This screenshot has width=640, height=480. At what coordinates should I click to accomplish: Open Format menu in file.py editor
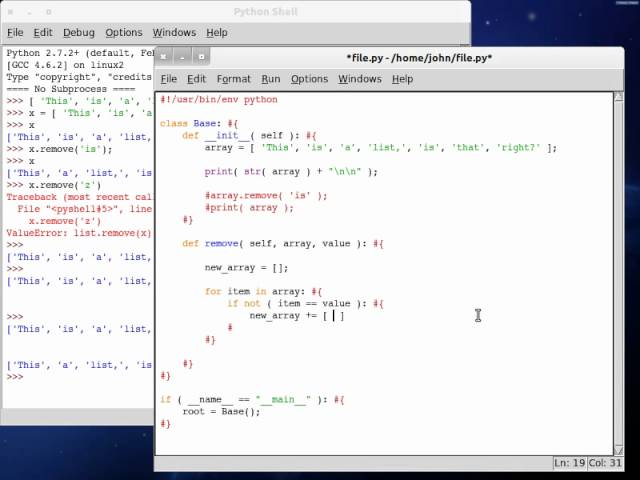tap(233, 79)
